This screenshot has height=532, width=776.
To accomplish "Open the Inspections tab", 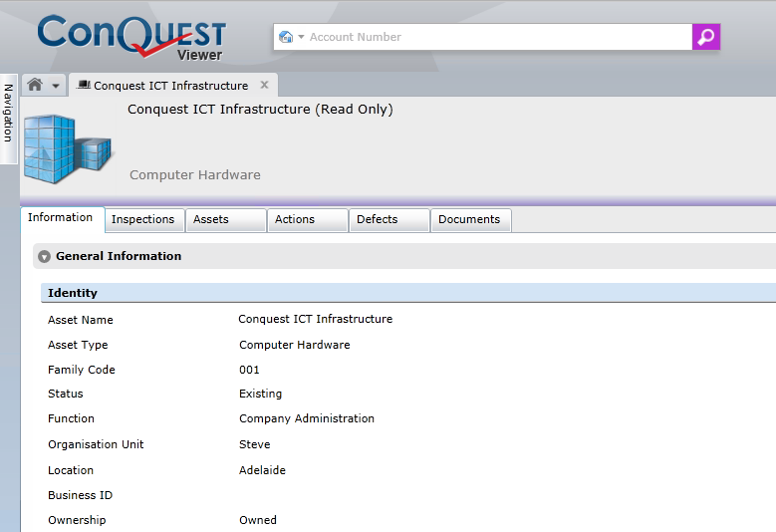I will click(x=143, y=219).
